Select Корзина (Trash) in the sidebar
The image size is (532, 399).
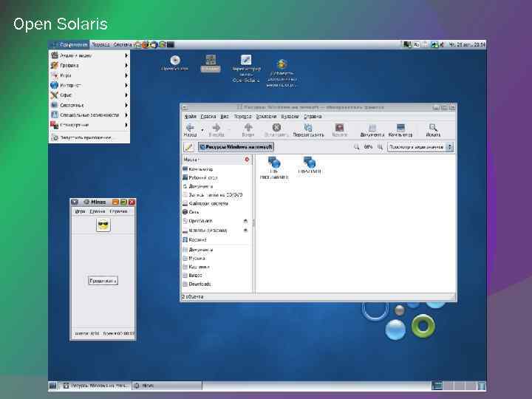click(194, 239)
